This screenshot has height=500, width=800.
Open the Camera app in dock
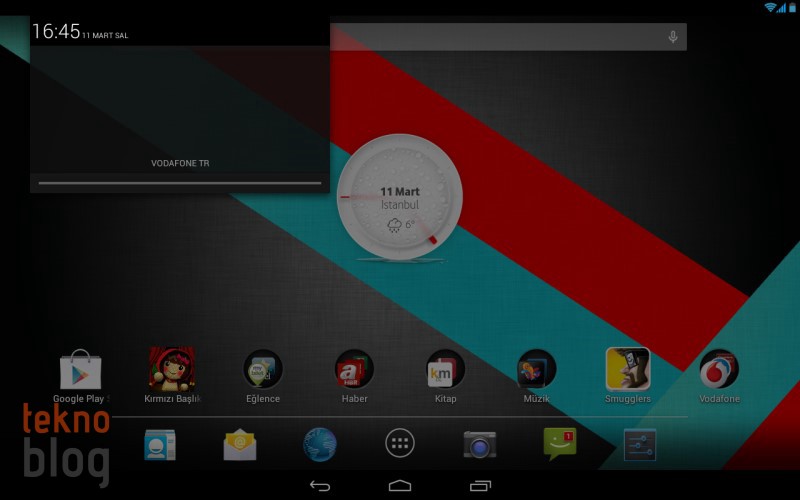(x=480, y=443)
